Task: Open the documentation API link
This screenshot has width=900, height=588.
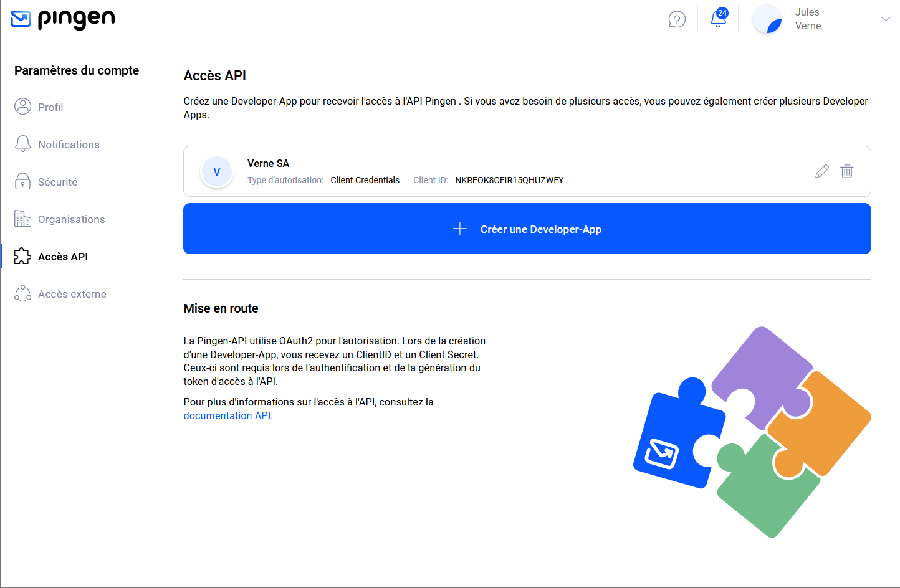Action: [x=228, y=416]
